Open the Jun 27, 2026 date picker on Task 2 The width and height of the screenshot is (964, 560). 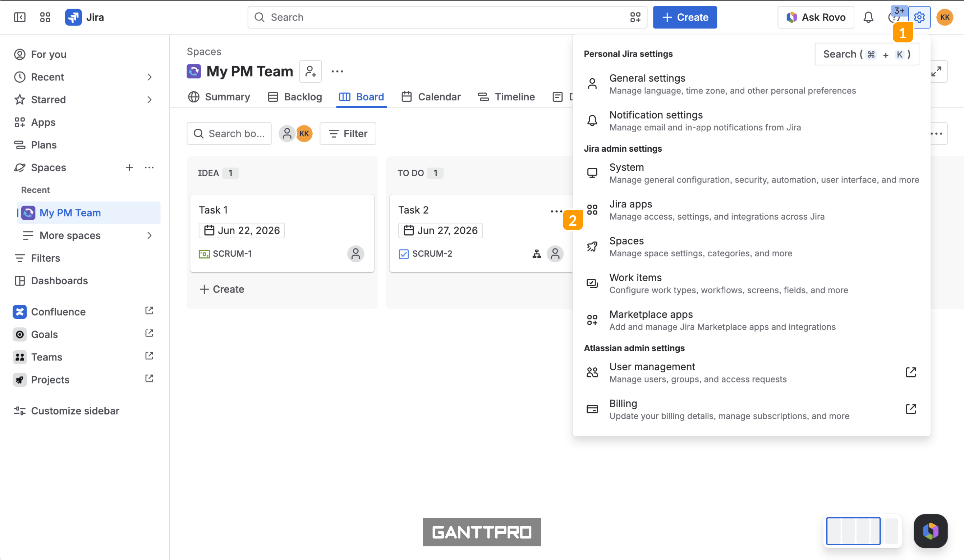tap(440, 230)
